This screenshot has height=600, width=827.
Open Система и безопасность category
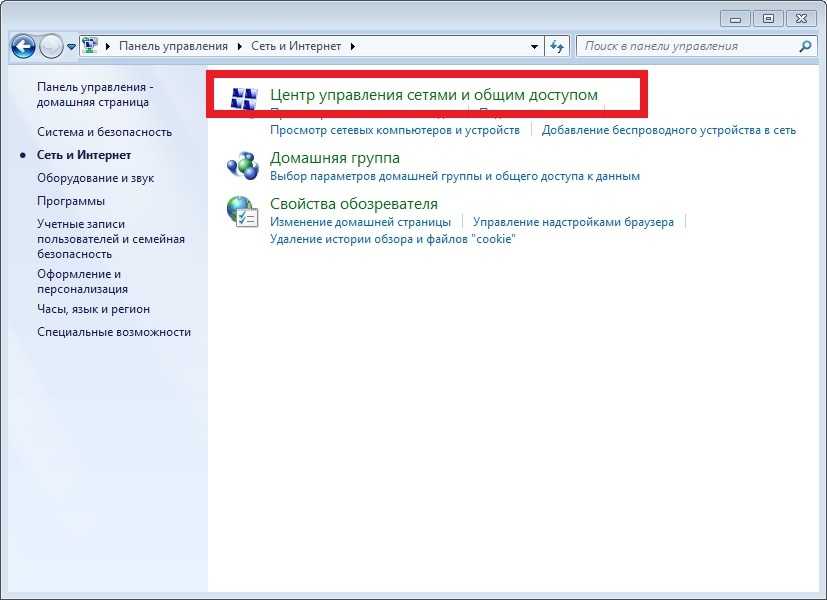click(x=104, y=132)
